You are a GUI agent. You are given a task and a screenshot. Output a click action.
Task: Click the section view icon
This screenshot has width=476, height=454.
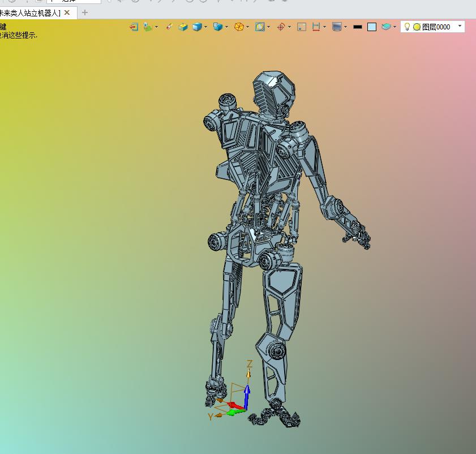click(x=316, y=27)
